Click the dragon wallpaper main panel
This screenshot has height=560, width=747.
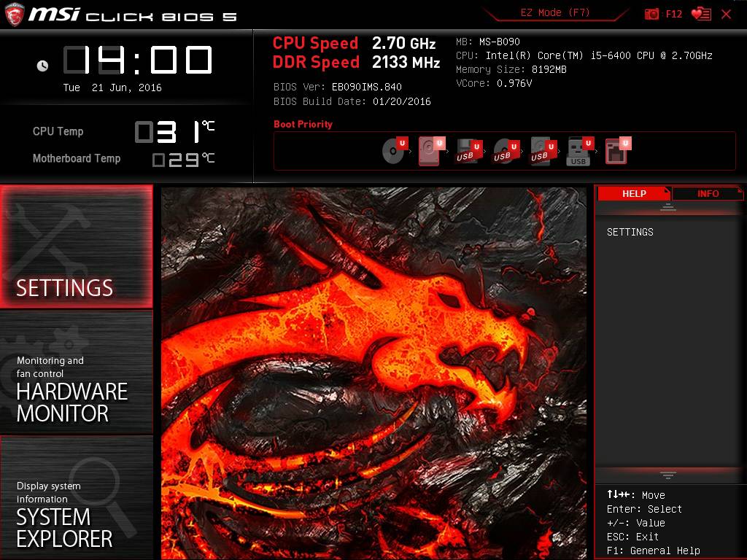tap(374, 373)
